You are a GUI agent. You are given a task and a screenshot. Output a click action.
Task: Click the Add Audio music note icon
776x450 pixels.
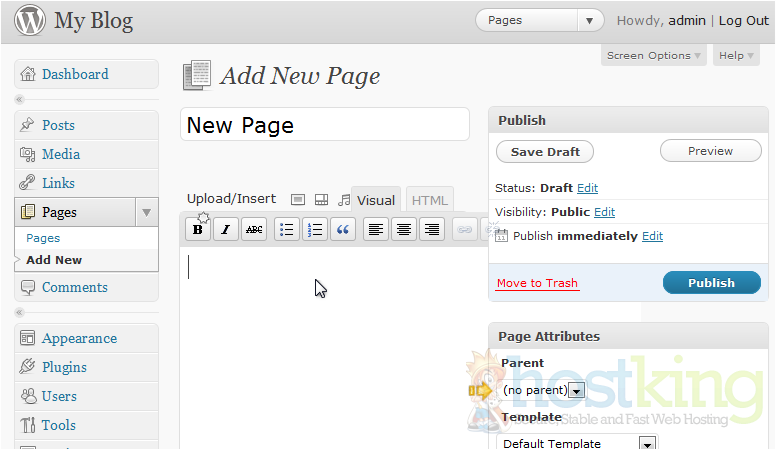coord(344,199)
